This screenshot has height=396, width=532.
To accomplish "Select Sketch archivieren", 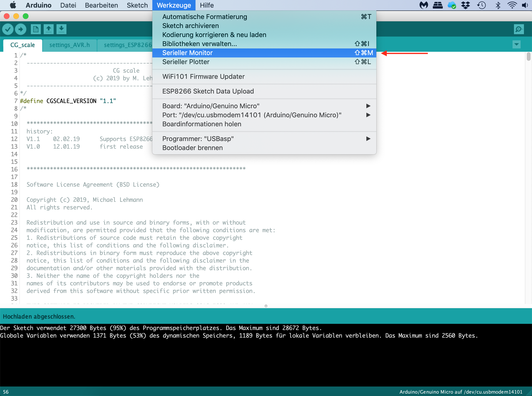I will click(x=264, y=26).
